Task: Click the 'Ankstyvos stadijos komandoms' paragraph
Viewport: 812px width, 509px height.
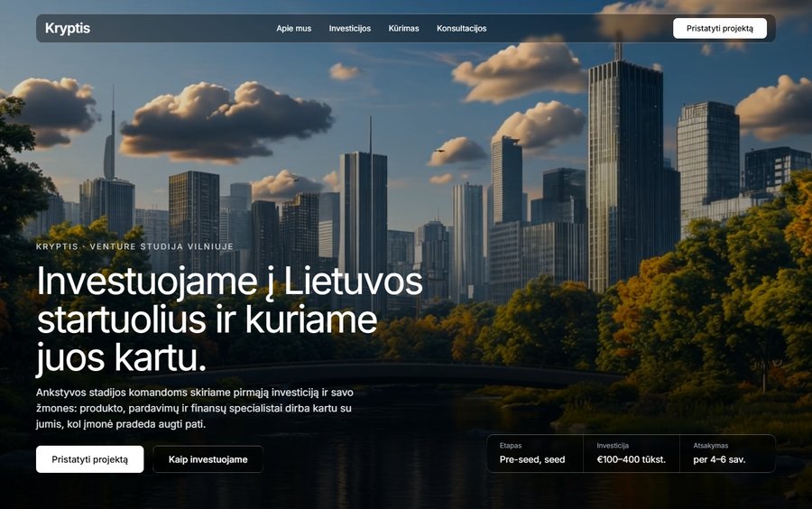Action: (x=195, y=408)
